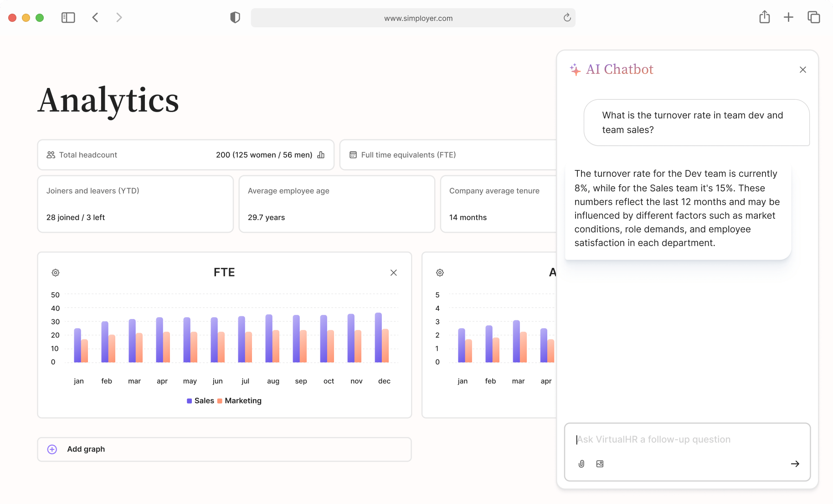Open settings gear on FTE graph
This screenshot has width=833, height=504.
pyautogui.click(x=56, y=273)
